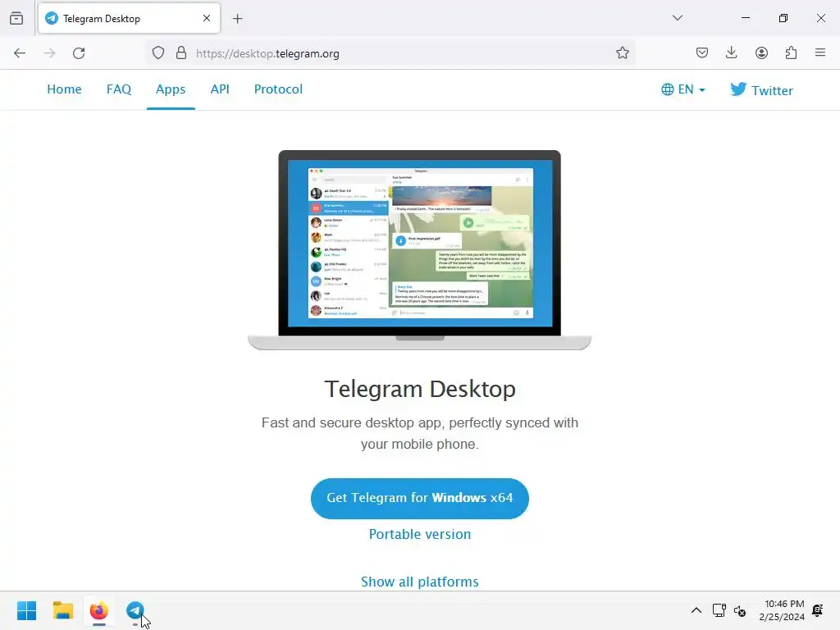
Task: Click the muted volume tray icon
Action: click(x=740, y=610)
